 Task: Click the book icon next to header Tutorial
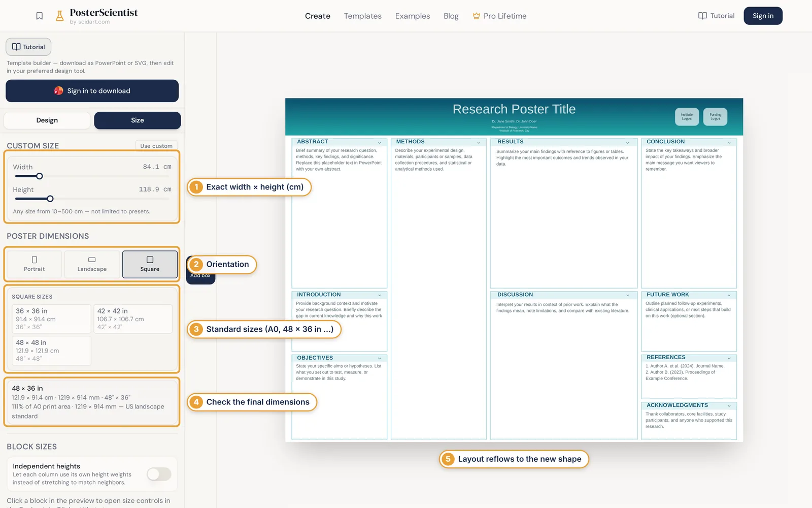point(702,16)
